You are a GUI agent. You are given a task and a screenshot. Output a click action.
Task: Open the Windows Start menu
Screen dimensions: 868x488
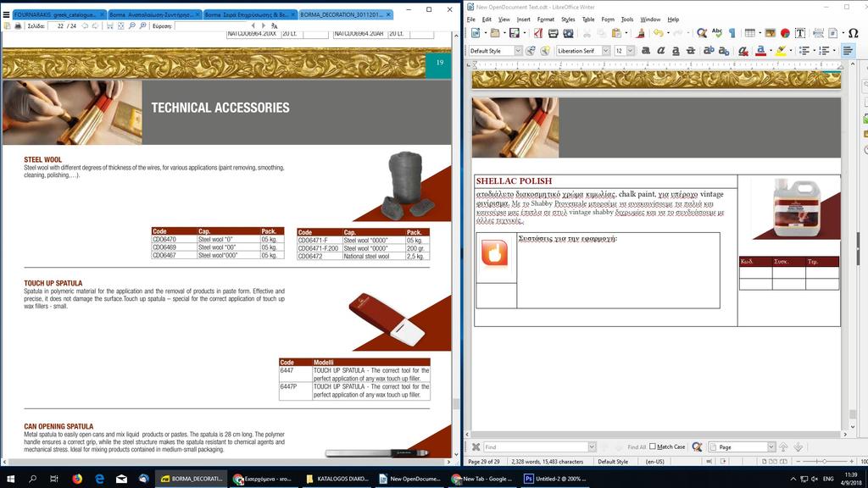coord(10,479)
